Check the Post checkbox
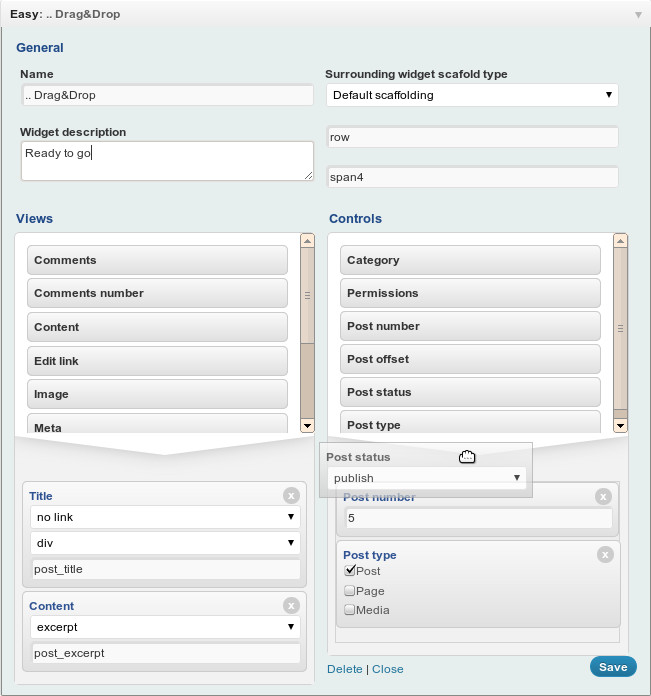The width and height of the screenshot is (651, 696). click(x=350, y=571)
